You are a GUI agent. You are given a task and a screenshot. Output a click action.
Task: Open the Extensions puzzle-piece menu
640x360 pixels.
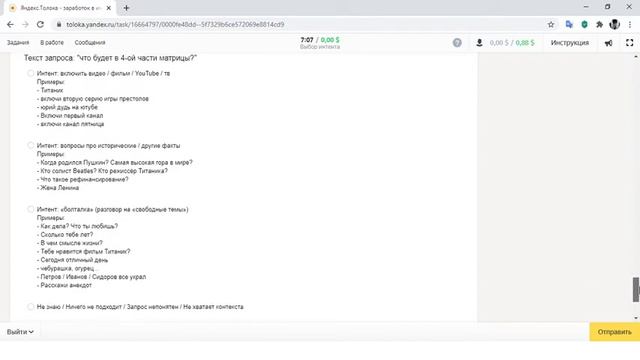tap(599, 24)
